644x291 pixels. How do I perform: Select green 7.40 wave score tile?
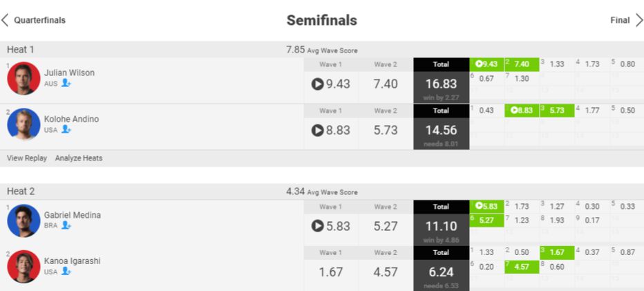pos(521,64)
